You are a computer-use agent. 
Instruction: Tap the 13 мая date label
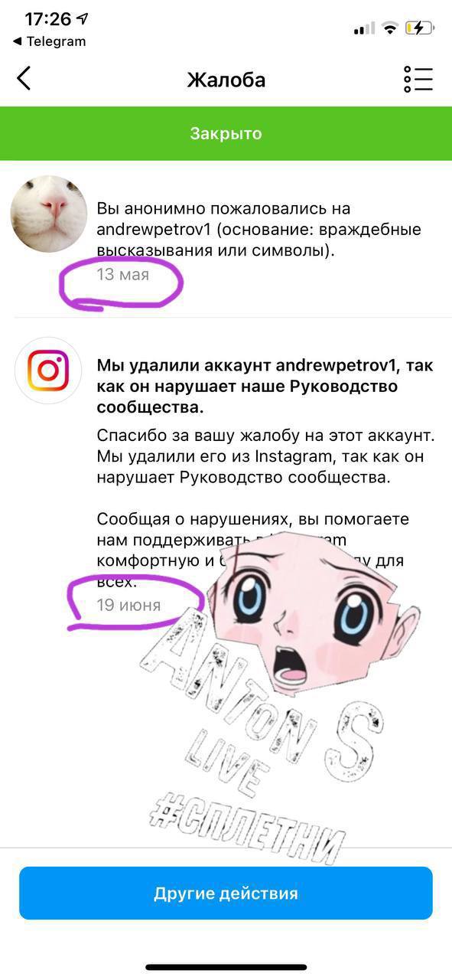pos(122,274)
